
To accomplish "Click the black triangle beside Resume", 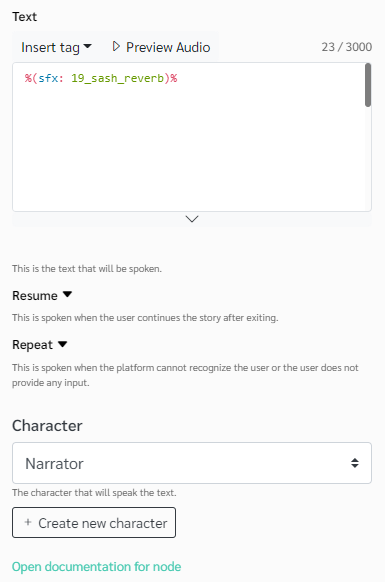I will point(67,294).
